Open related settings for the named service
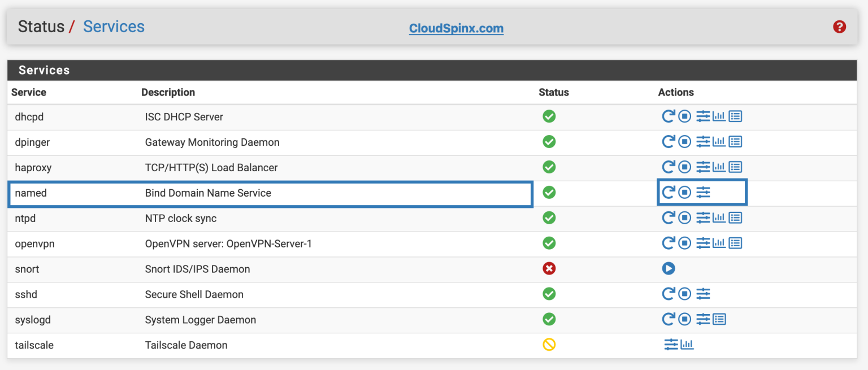868x370 pixels. tap(703, 192)
